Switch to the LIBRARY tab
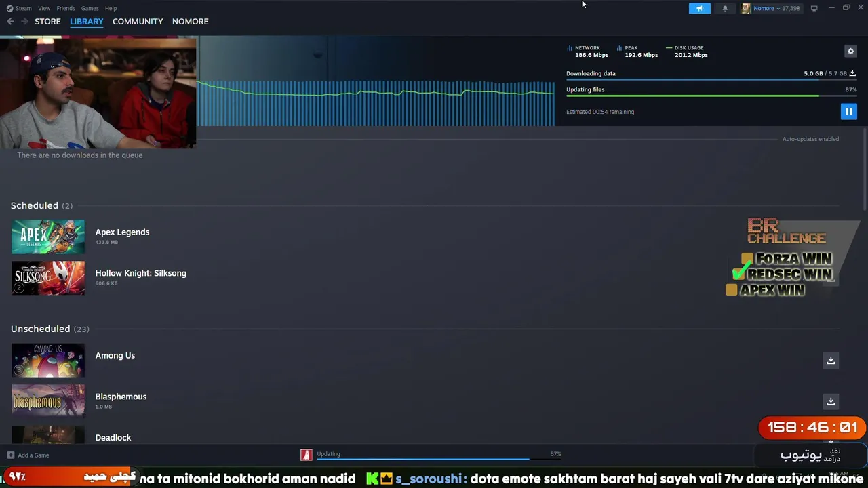 click(87, 22)
